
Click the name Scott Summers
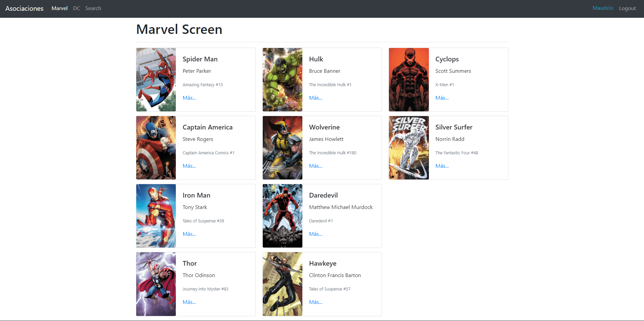click(453, 71)
